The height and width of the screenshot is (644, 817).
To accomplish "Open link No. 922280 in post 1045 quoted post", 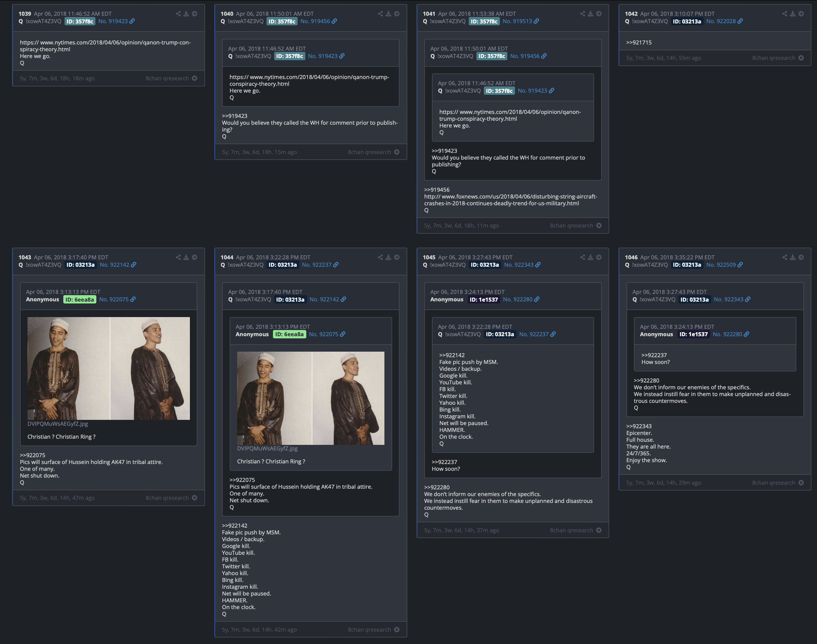I will (x=521, y=299).
